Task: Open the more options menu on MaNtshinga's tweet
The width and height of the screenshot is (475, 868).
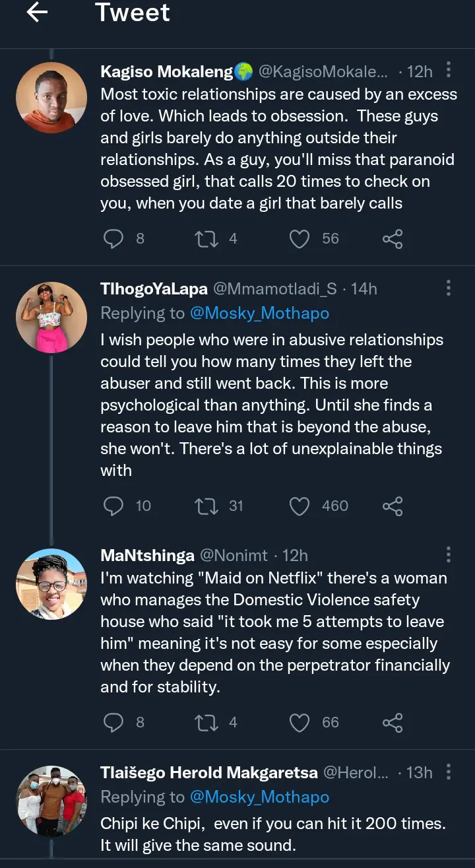Action: (x=449, y=554)
